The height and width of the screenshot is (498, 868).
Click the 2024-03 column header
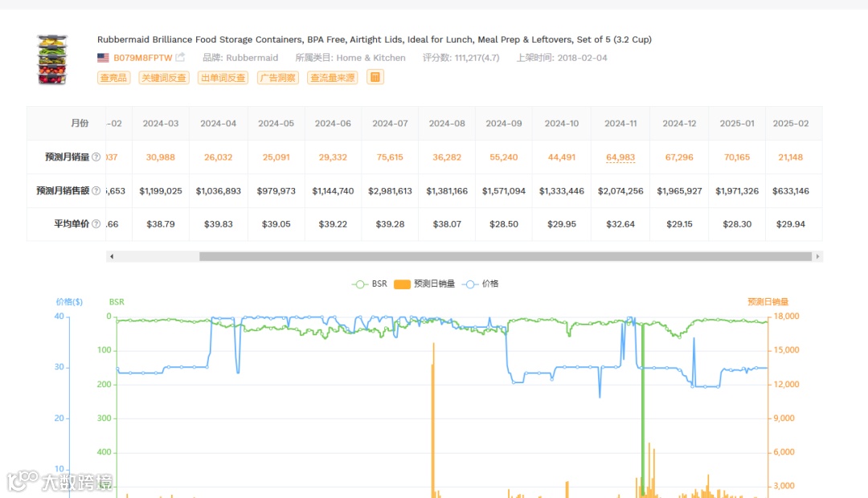pyautogui.click(x=161, y=124)
